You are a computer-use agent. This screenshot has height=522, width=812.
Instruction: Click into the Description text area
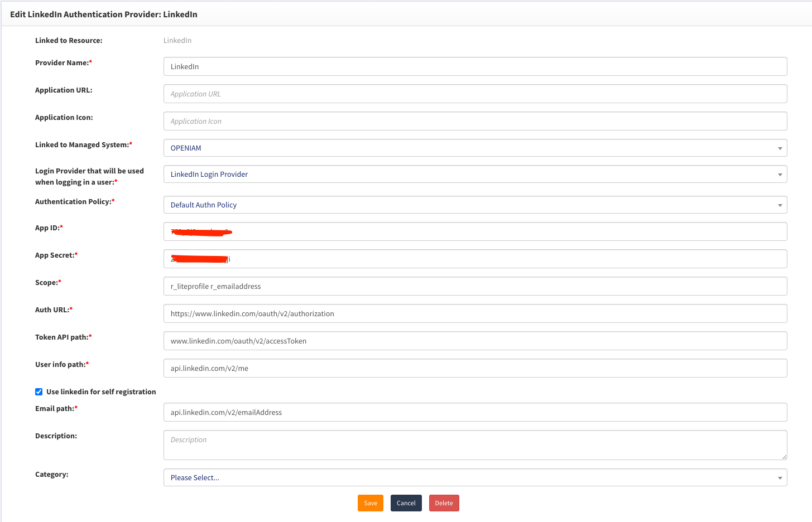tap(475, 445)
